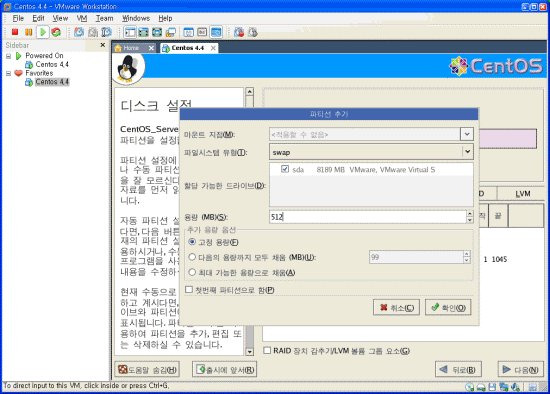Open the Windows menu

pos(136,18)
